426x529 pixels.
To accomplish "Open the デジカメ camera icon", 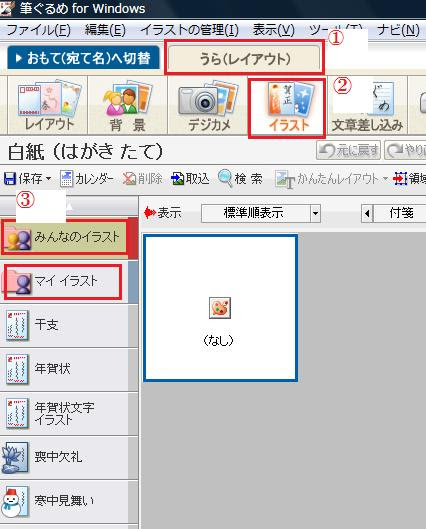I will pos(208,105).
